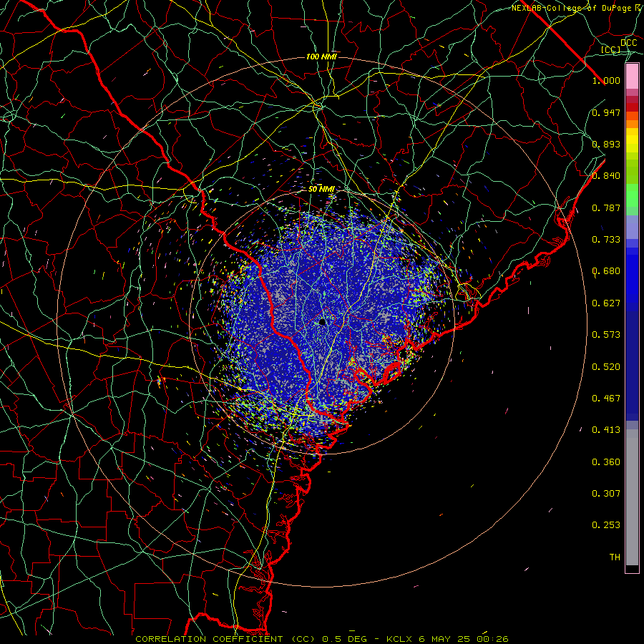The height and width of the screenshot is (644, 644).
Task: Click the DCC product label
Action: [628, 43]
